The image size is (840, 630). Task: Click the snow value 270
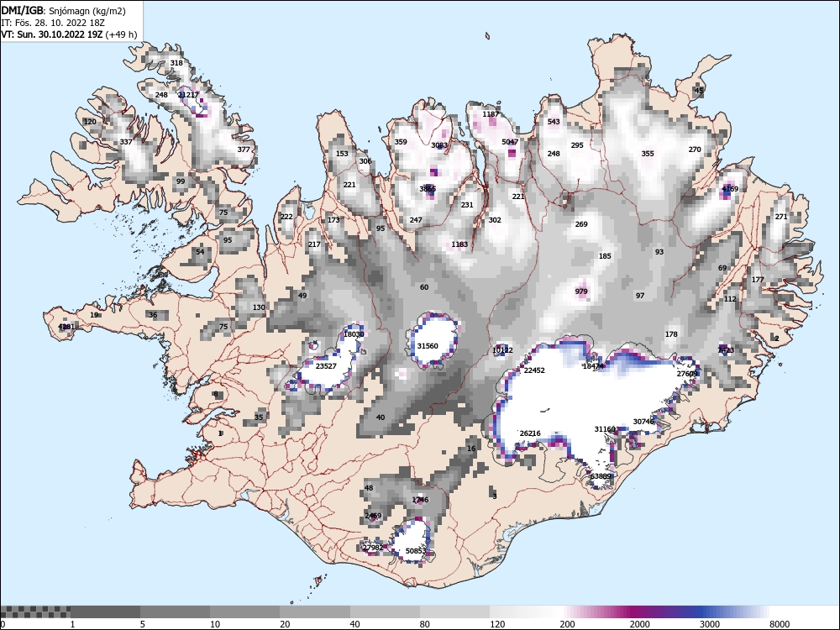[695, 150]
